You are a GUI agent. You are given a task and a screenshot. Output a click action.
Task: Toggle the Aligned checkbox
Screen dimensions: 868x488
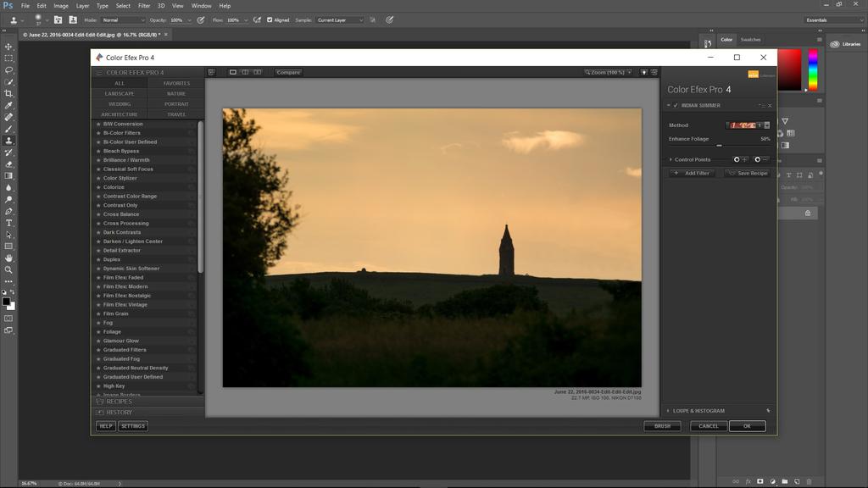tap(270, 19)
